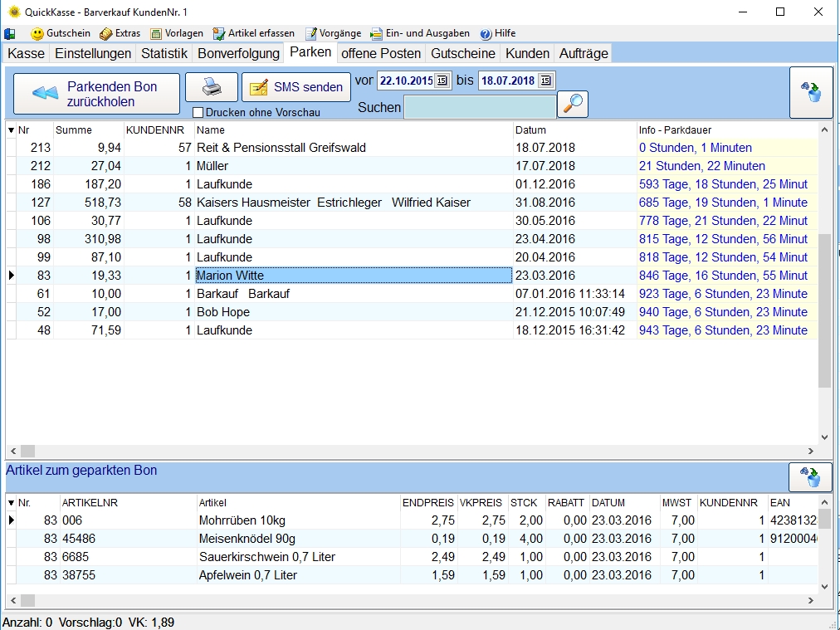Select Apfelwein 0,7 Liter article
840x630 pixels.
(413, 575)
